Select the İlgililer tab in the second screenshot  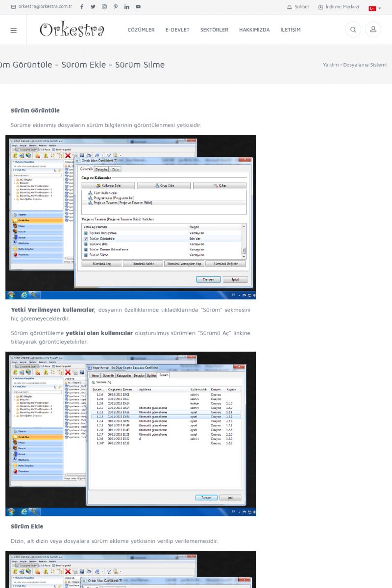pos(151,375)
